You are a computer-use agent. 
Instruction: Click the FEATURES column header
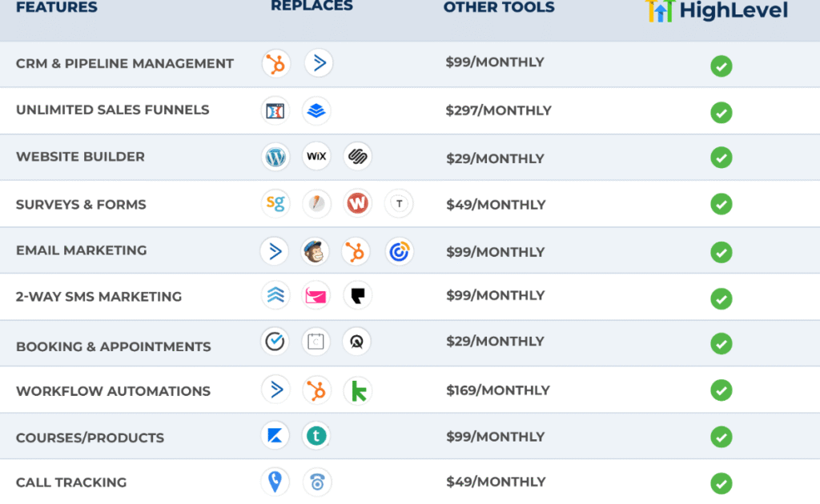coord(56,8)
